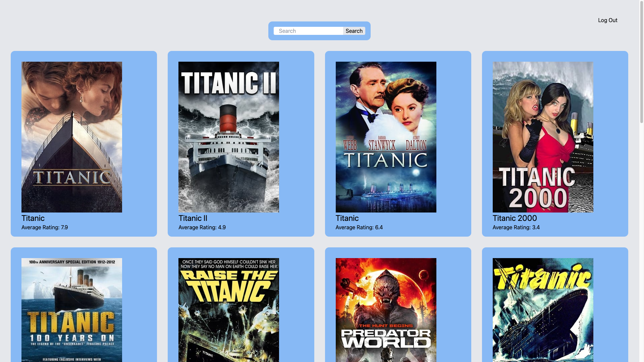Open the Titanic 1997 poster with couple
The image size is (644, 362).
72,137
